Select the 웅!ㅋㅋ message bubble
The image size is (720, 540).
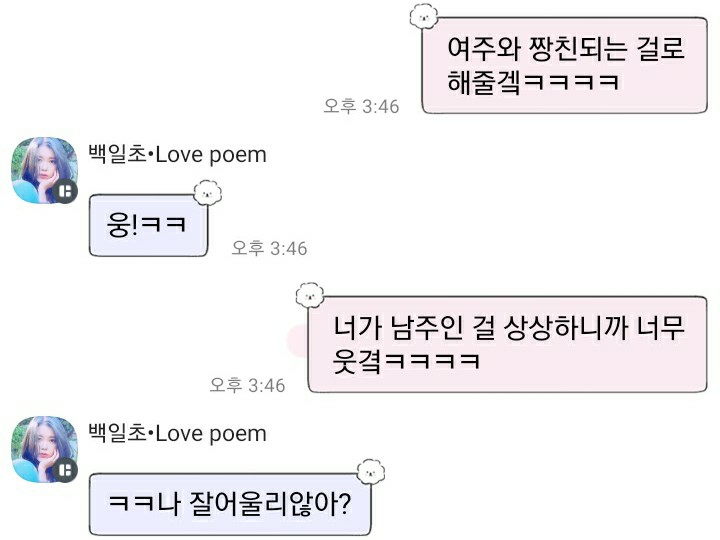pyautogui.click(x=148, y=224)
